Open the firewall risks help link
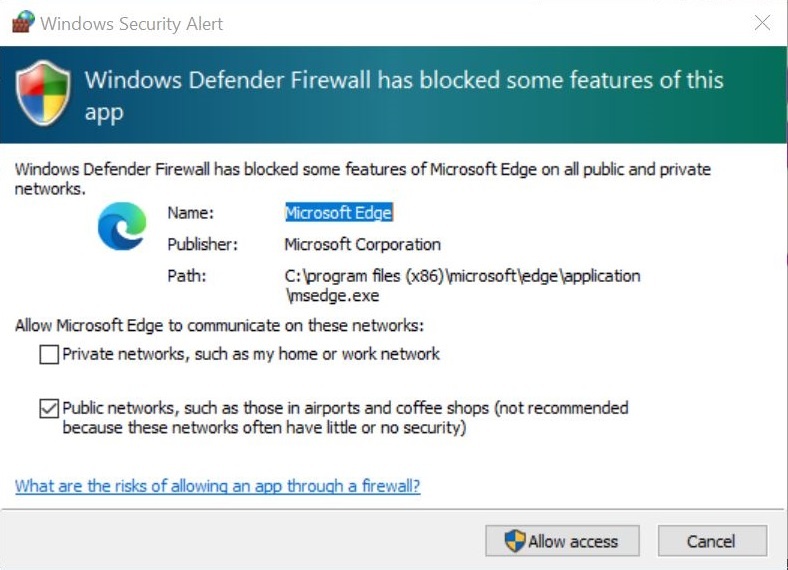This screenshot has width=788, height=570. click(x=217, y=486)
